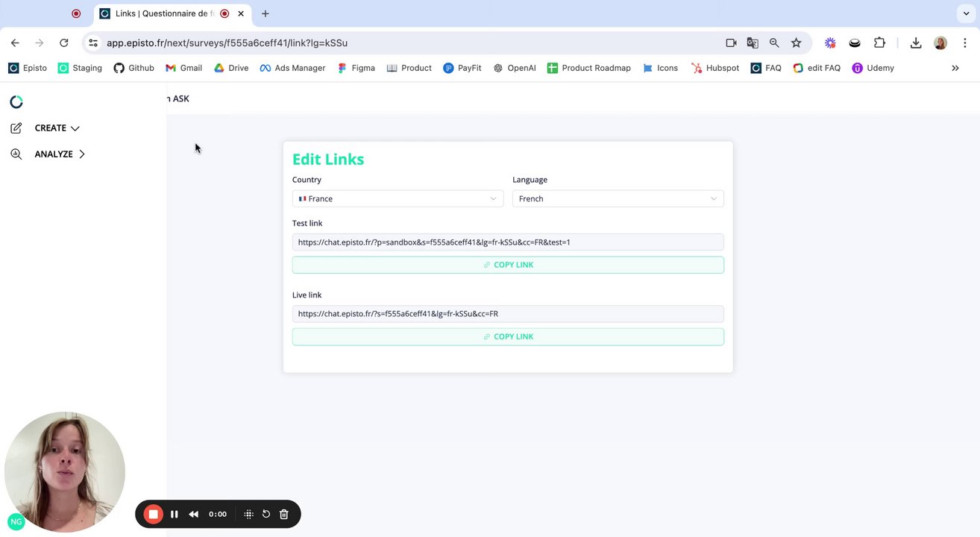
Task: Click the translate page icon in the address bar
Action: tap(753, 43)
